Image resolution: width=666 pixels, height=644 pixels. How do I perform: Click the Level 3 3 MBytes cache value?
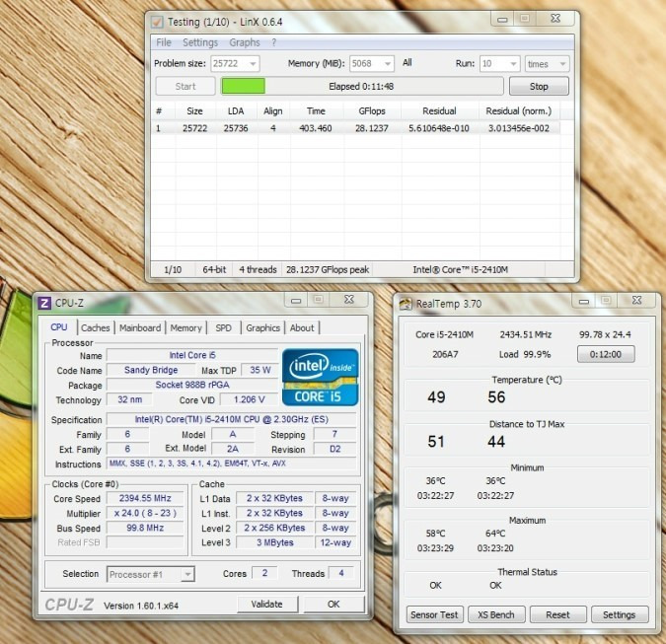coord(275,542)
